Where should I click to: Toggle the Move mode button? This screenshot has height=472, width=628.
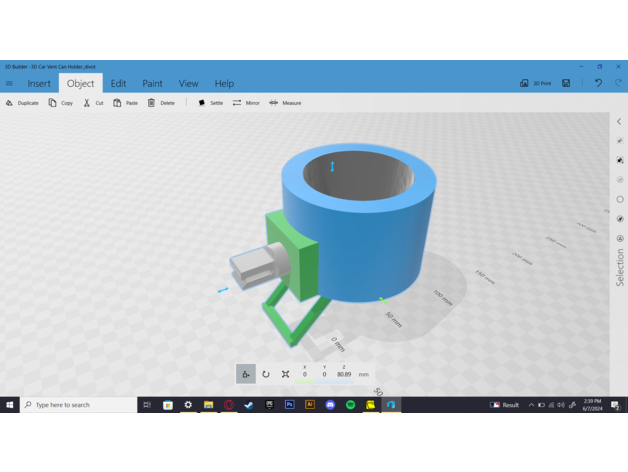[246, 374]
